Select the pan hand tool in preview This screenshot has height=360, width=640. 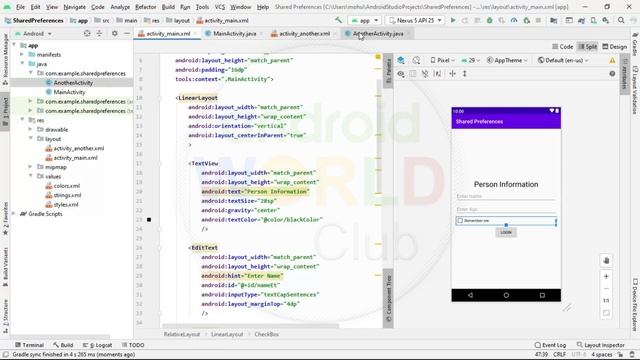(606, 260)
